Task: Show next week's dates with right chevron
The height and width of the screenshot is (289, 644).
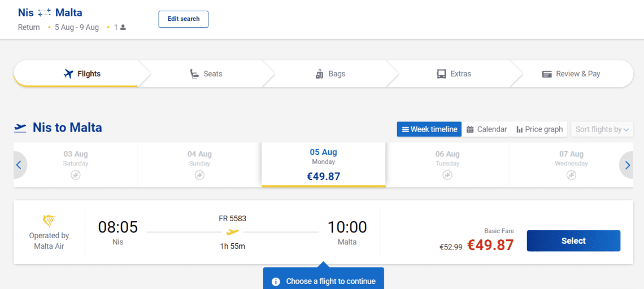Action: [627, 165]
